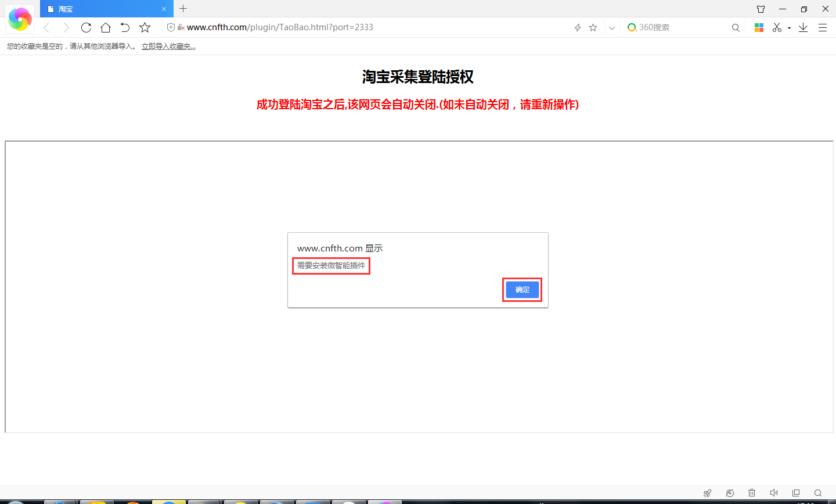Open the colorful apps grid icon
The width and height of the screenshot is (836, 504).
click(759, 27)
